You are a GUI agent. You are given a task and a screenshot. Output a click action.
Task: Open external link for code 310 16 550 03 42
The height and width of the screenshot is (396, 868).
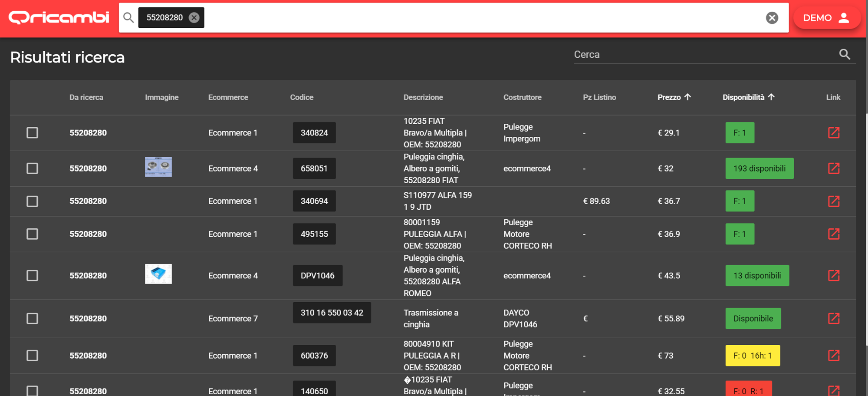(834, 318)
